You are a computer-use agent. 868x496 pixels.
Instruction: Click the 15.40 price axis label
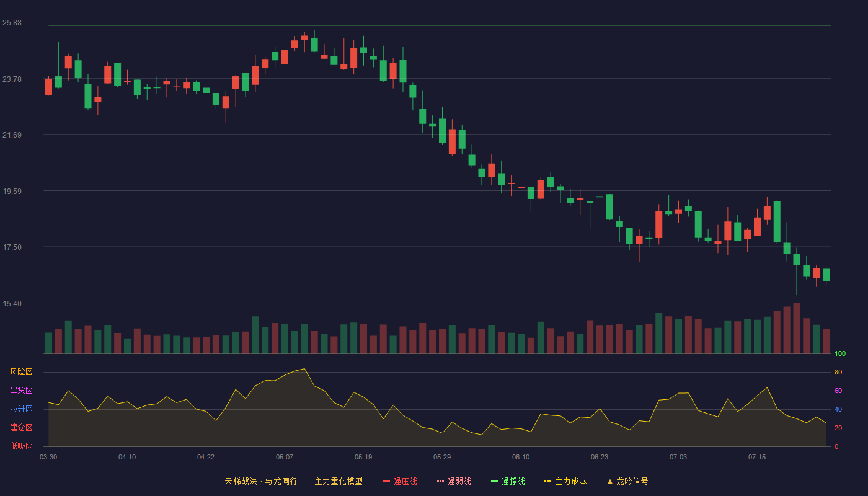(x=12, y=304)
